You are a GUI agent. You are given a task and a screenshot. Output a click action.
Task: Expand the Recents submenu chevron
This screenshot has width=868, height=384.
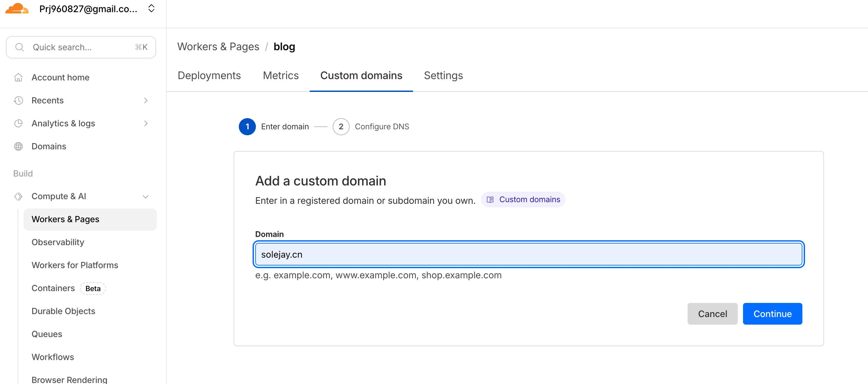tap(146, 100)
